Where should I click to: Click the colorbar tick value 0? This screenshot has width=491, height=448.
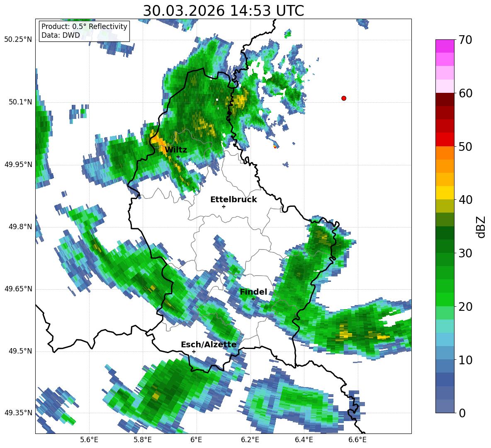click(x=462, y=413)
